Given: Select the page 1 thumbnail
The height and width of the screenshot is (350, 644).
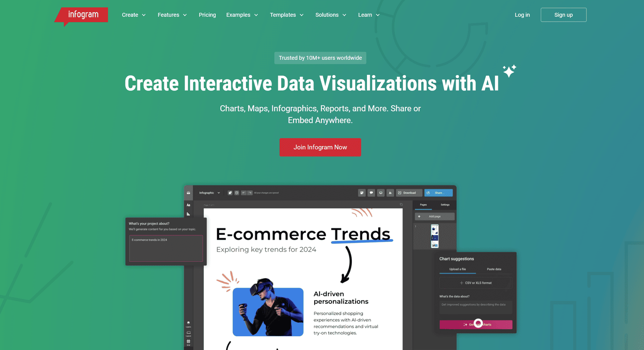Looking at the screenshot, I should coord(435,237).
